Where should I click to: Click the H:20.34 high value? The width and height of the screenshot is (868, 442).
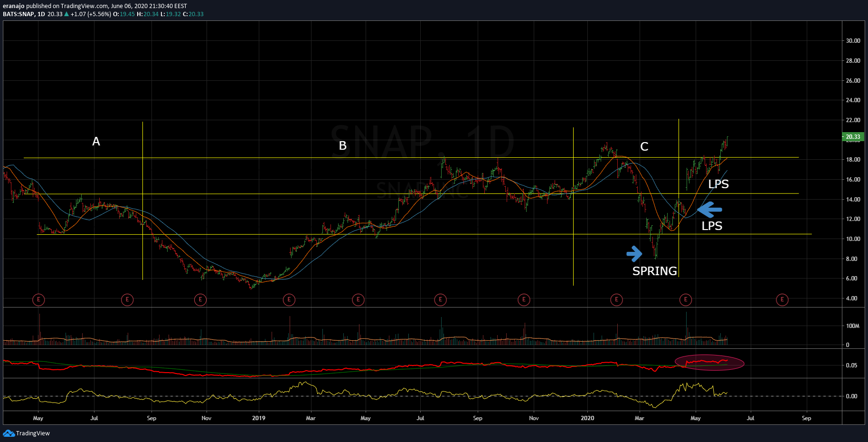148,14
